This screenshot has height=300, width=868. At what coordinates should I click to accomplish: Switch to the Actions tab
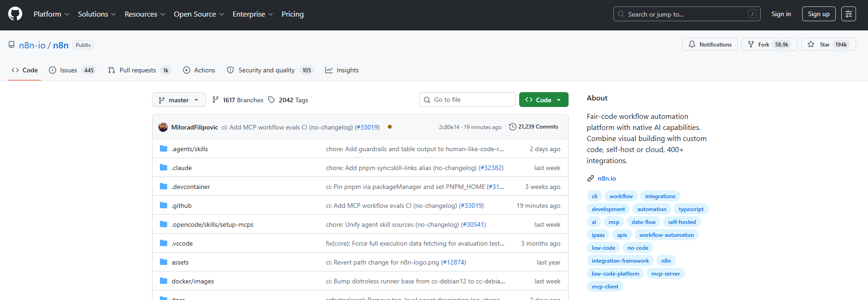199,70
